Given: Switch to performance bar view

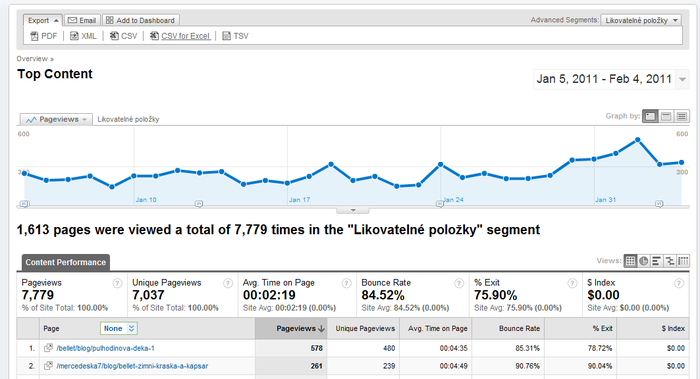Looking at the screenshot, I should pos(657,261).
